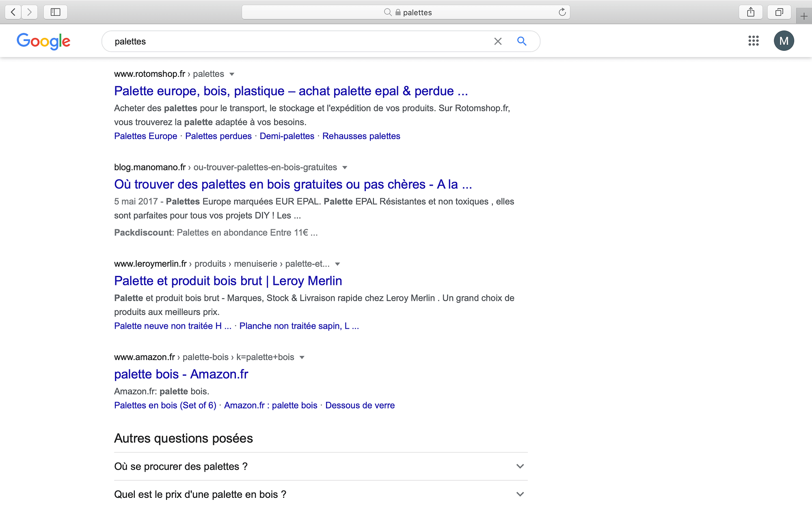This screenshot has height=508, width=812.
Task: Clear the search query with X
Action: point(498,41)
